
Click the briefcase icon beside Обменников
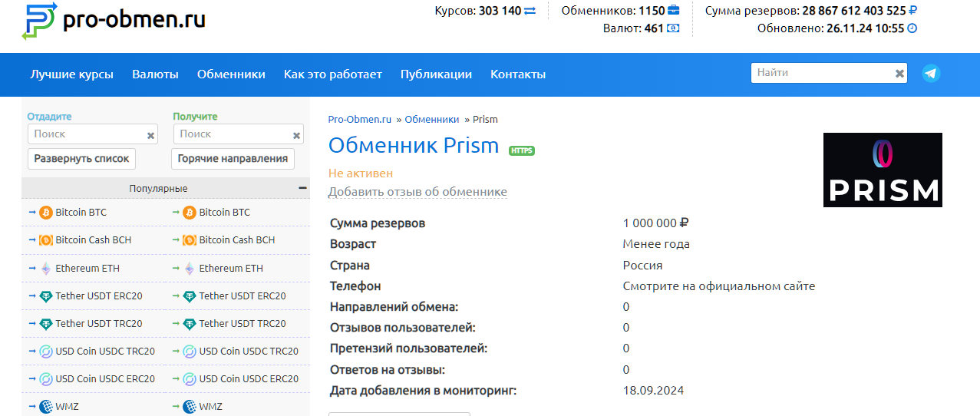click(x=673, y=11)
